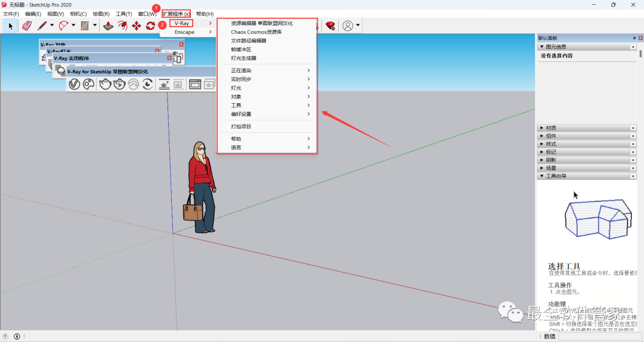Start interactive render teapot-with-play icon
The height and width of the screenshot is (342, 644).
point(119,84)
